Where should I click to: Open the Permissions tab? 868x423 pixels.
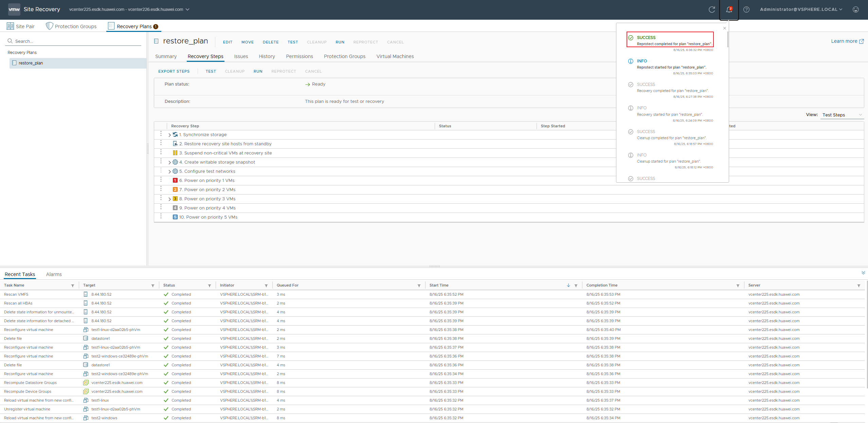point(300,56)
